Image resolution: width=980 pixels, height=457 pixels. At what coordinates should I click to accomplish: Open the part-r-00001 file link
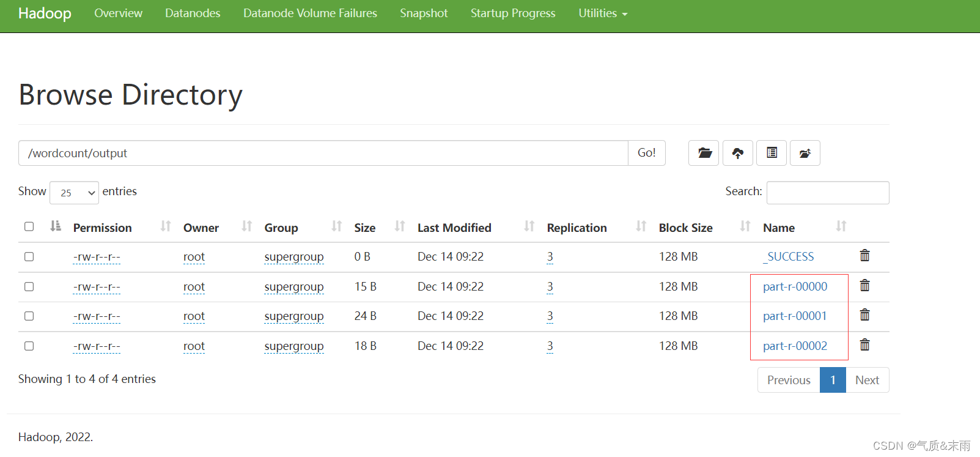coord(795,316)
